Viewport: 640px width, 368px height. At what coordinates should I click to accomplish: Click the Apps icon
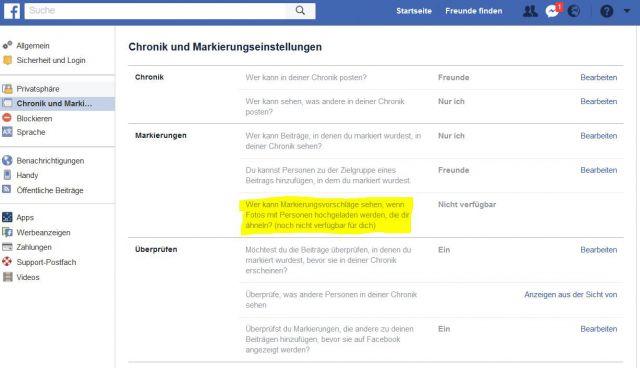pos(7,217)
